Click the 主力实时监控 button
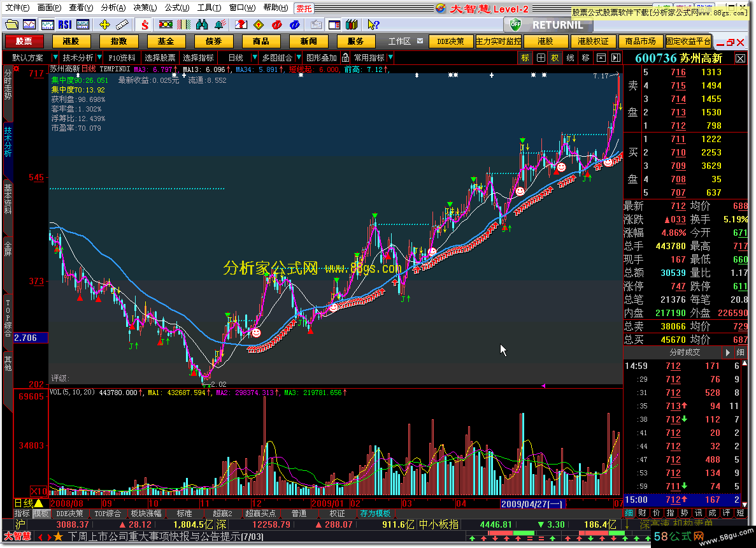The image size is (756, 548). (x=499, y=41)
